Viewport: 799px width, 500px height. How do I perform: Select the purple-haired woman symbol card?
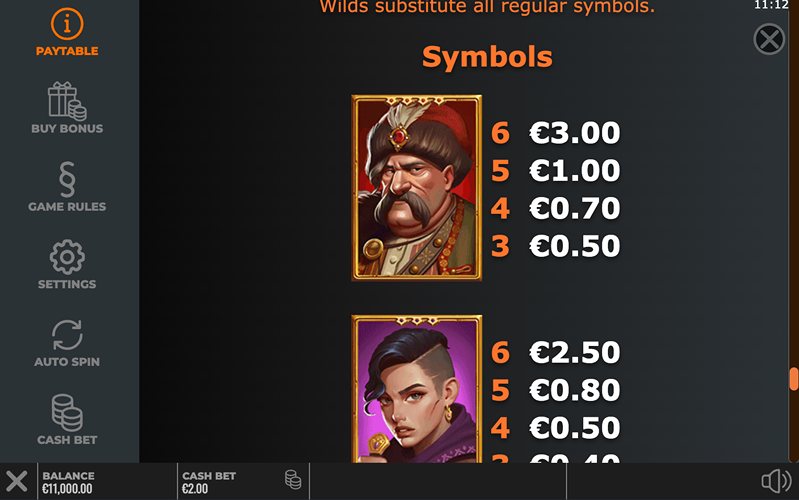coord(417,389)
